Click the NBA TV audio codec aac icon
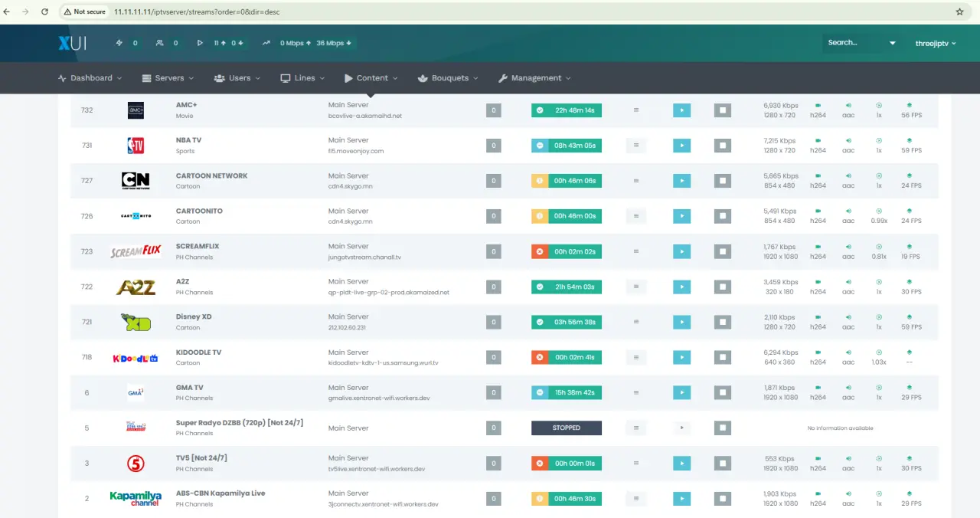 click(848, 141)
